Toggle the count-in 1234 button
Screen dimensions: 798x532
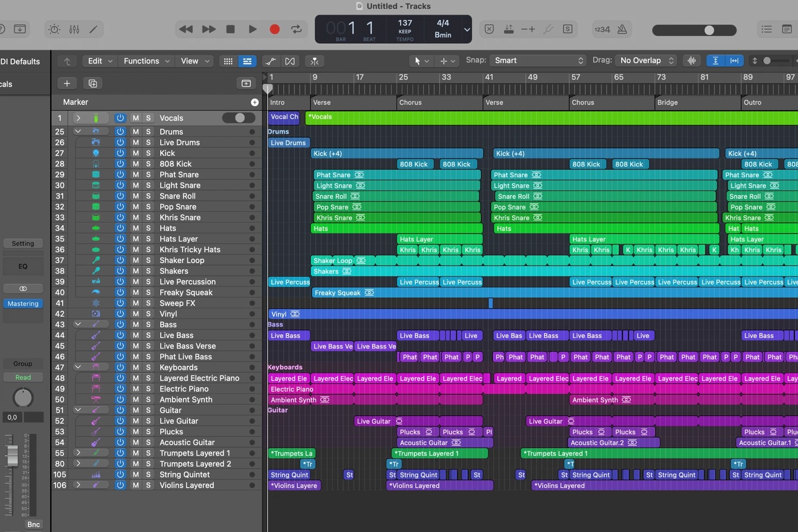tap(602, 29)
